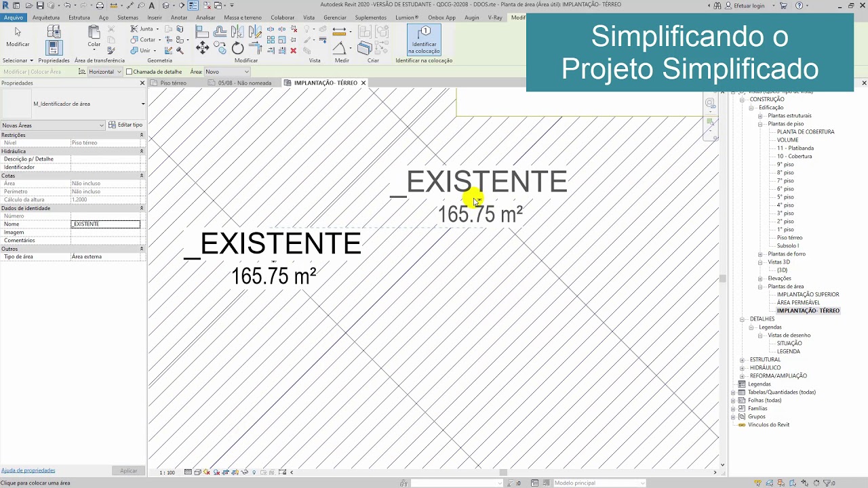Click the Help question mark icon
The image size is (868, 488).
799,5
